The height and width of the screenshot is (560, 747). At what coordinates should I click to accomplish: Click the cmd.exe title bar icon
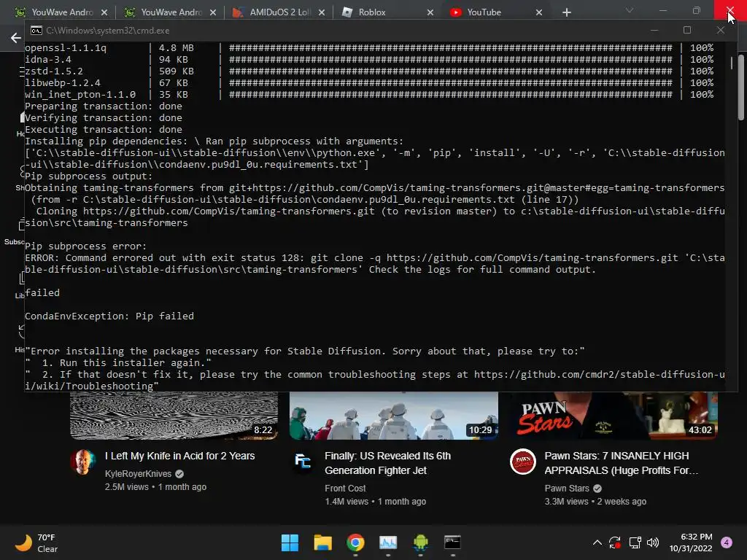(x=36, y=31)
